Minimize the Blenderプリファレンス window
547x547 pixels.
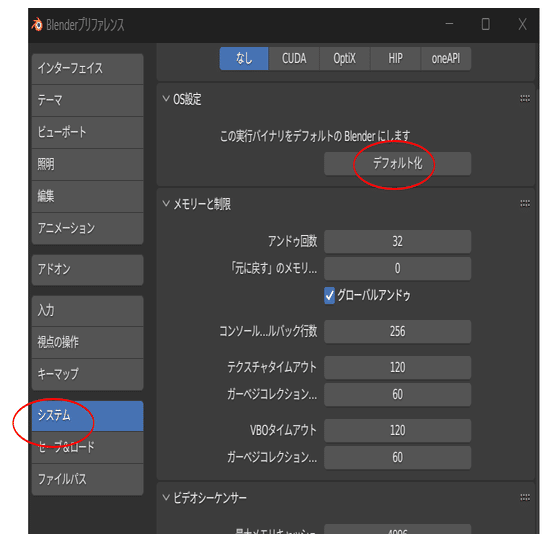449,24
